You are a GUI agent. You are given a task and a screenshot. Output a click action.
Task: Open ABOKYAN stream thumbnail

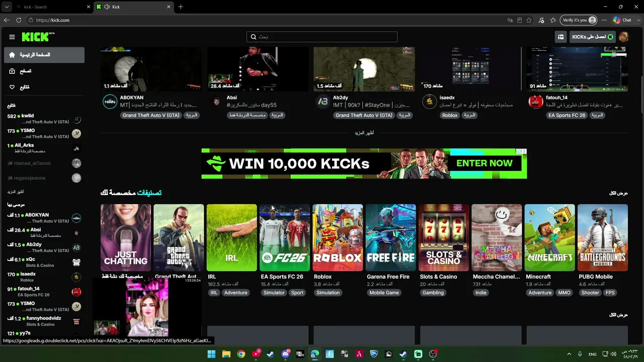coord(151,69)
